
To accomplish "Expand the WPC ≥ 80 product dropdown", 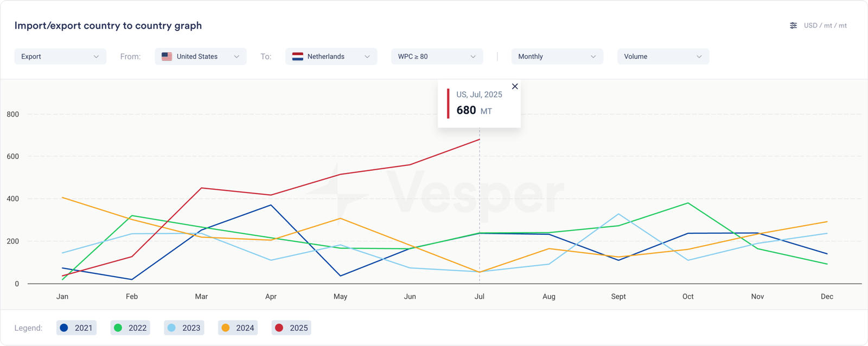I will [437, 56].
